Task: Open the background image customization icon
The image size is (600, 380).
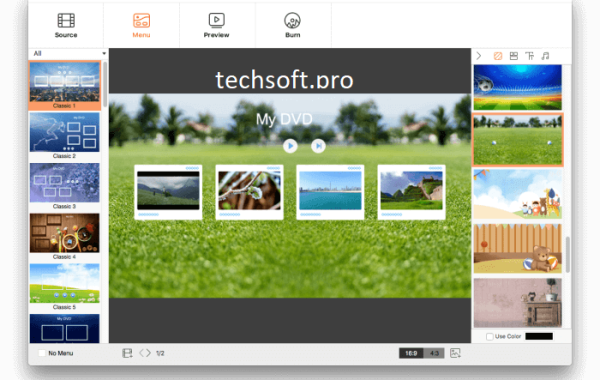Action: (498, 56)
